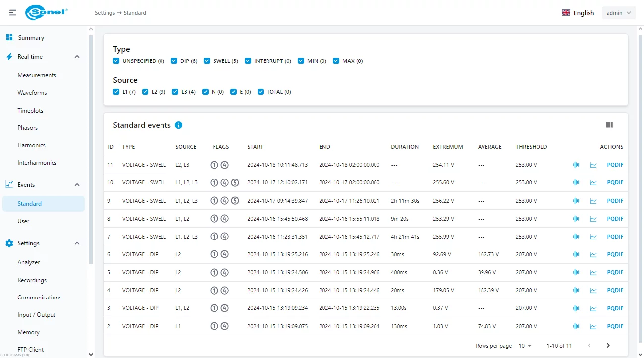
Task: Open waveform icon for event 11
Action: pos(576,165)
